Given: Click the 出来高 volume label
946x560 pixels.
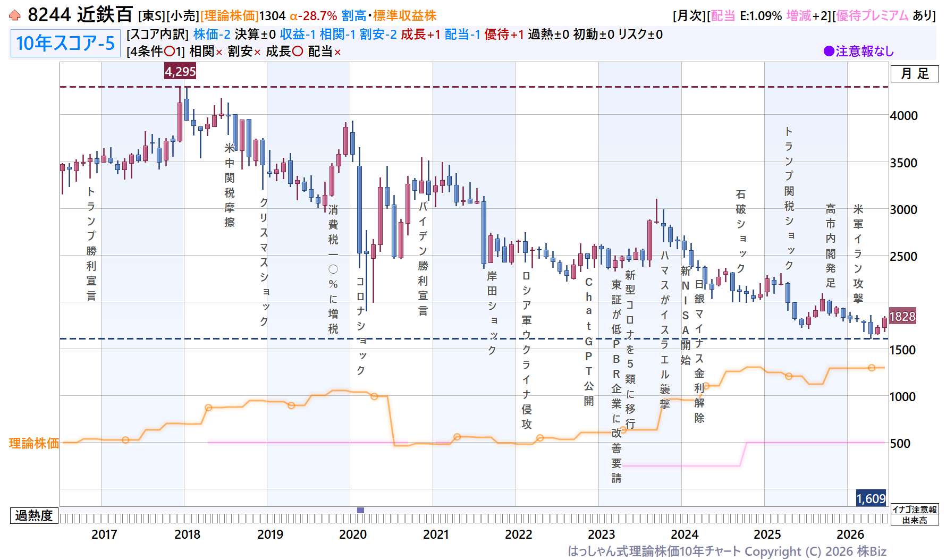Looking at the screenshot, I should coord(915,520).
